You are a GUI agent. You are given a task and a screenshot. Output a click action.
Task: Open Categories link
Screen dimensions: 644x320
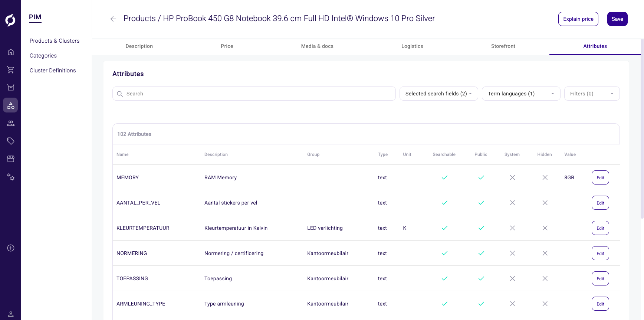(43, 56)
